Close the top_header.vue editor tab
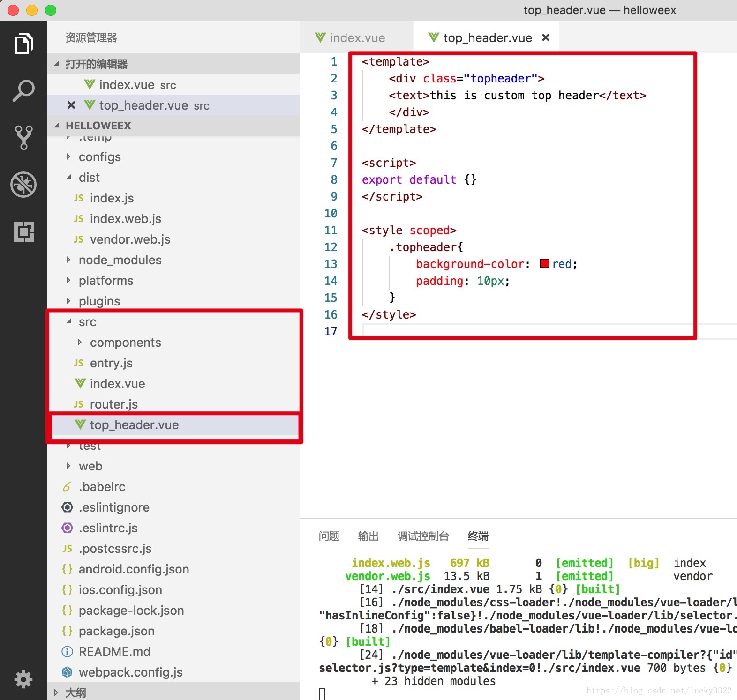Viewport: 737px width, 700px height. click(546, 37)
